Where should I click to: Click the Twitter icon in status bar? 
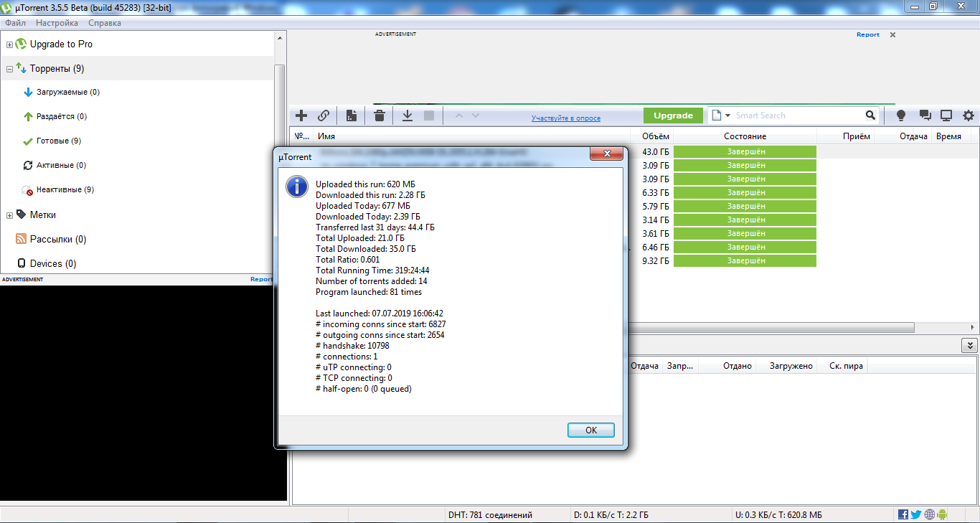[x=916, y=514]
